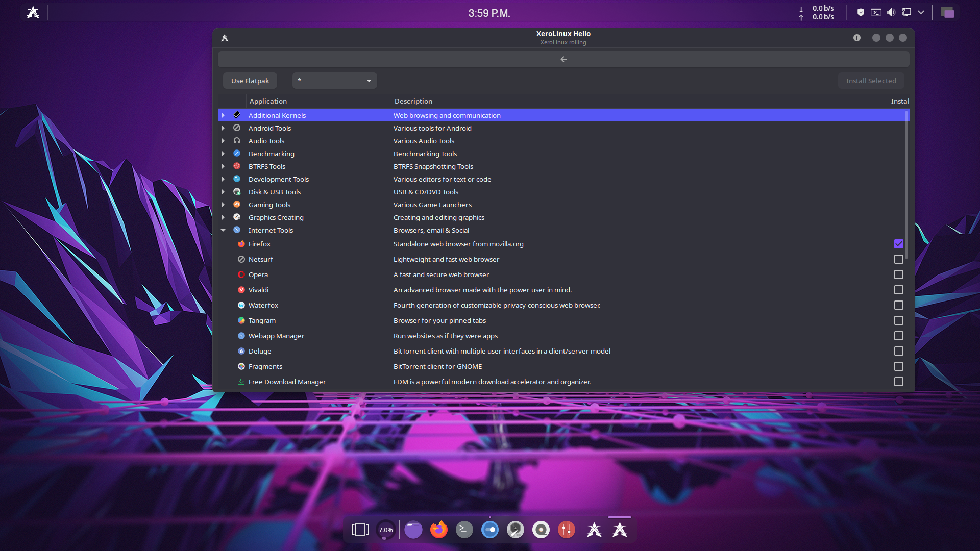Viewport: 980px width, 551px height.
Task: Expand the Gaming Tools category
Action: (x=223, y=205)
